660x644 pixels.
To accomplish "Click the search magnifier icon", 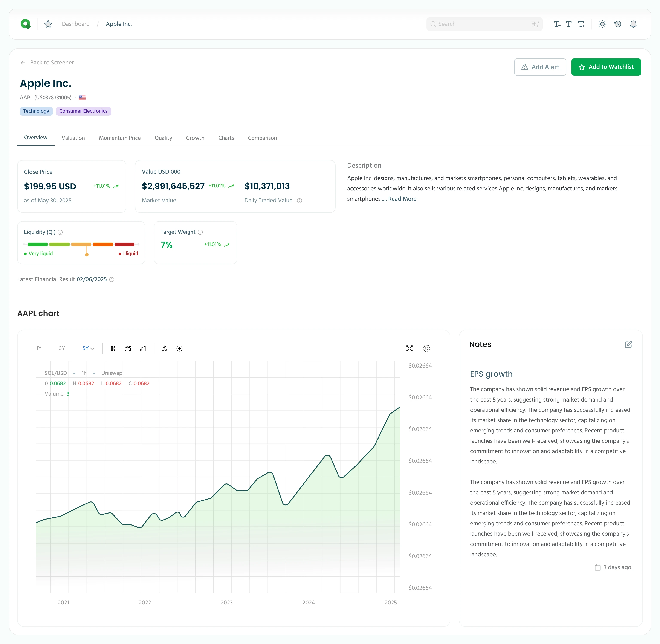I will (x=433, y=24).
